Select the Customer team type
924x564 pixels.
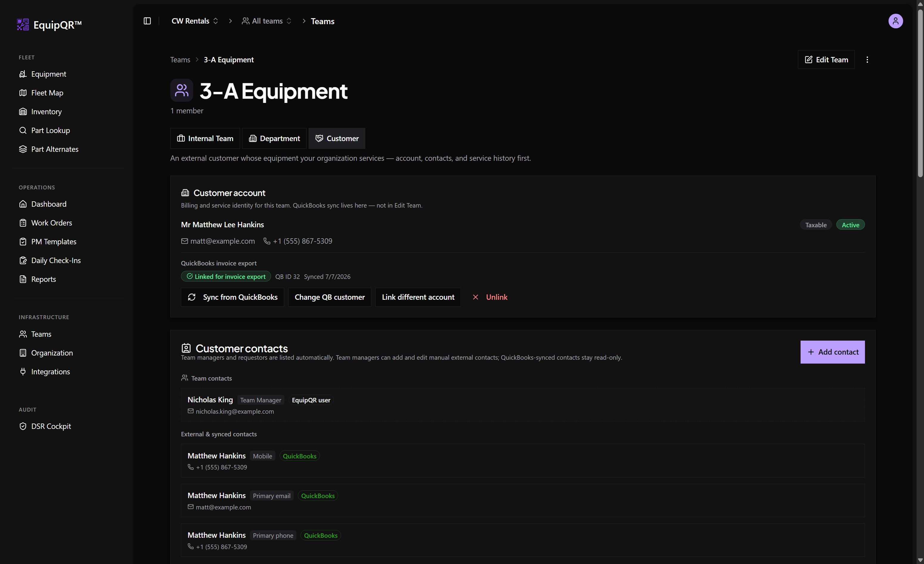337,138
